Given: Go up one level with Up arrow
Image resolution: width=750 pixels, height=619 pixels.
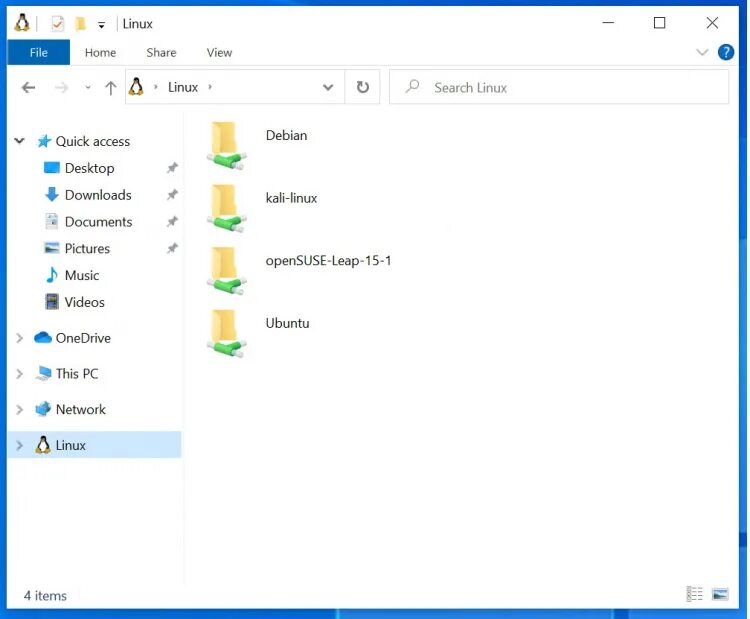Looking at the screenshot, I should (110, 88).
